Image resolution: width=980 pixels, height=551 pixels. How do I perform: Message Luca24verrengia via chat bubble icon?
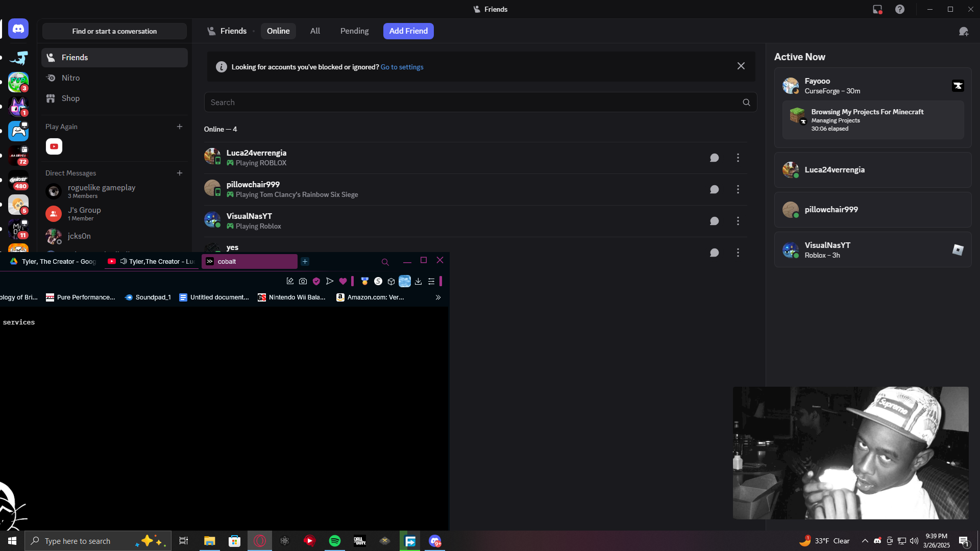pos(714,158)
